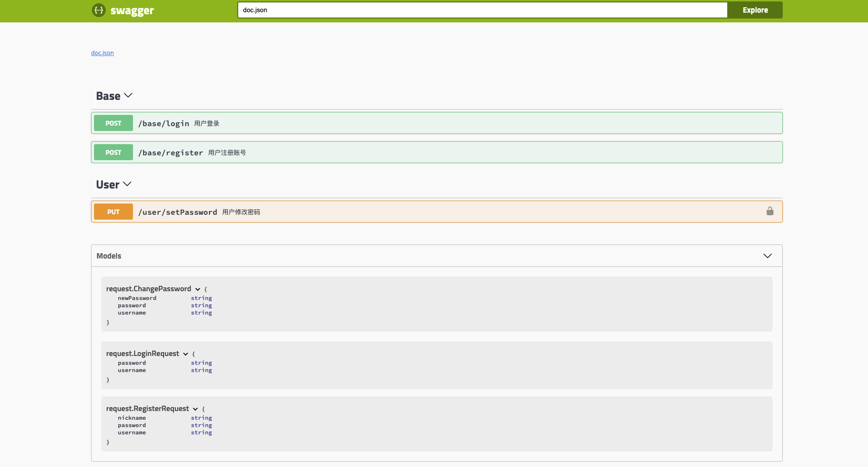Click the lock icon on /user/setPassword
868x467 pixels.
770,211
